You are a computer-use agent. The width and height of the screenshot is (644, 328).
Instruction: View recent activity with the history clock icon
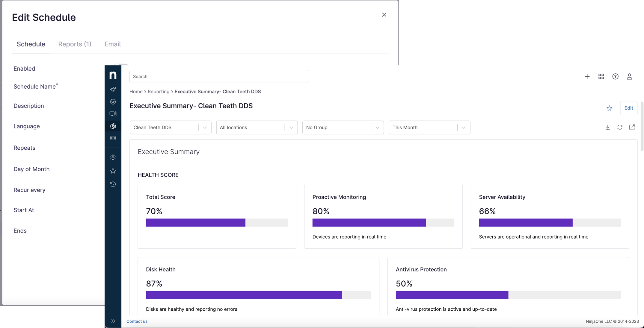click(x=113, y=184)
